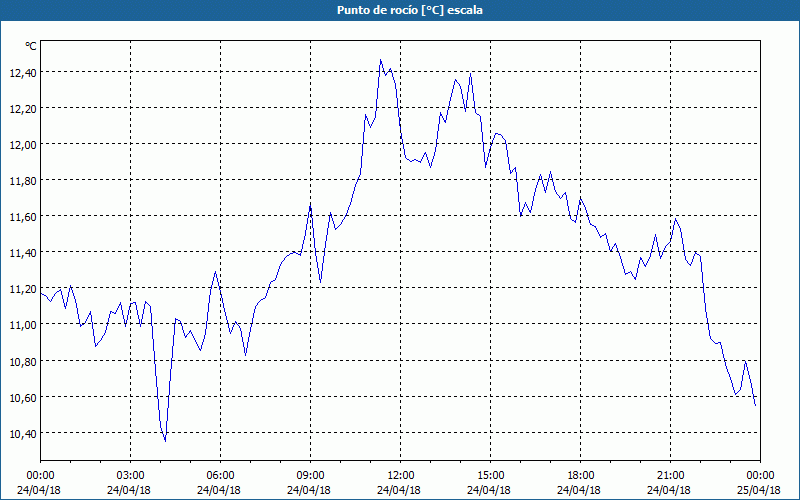Click the 24/04/18 date under 06:00
This screenshot has height=500, width=800.
click(219, 490)
